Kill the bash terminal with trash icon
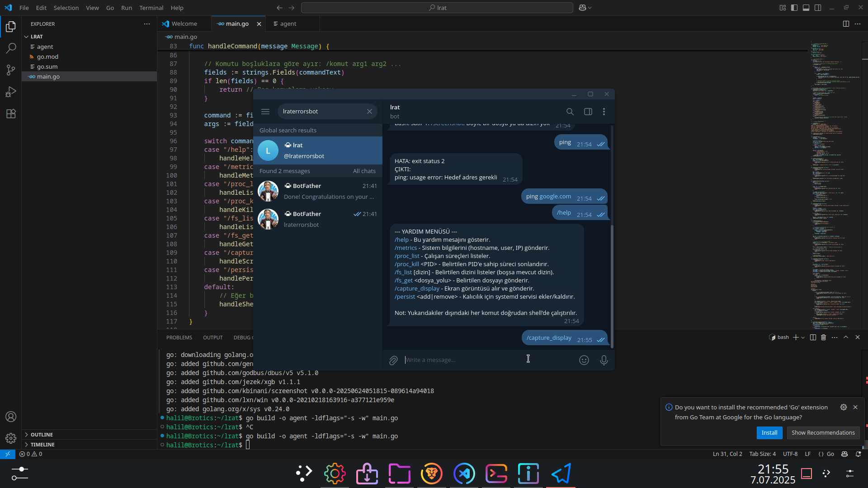Viewport: 868px width, 488px height. [823, 338]
